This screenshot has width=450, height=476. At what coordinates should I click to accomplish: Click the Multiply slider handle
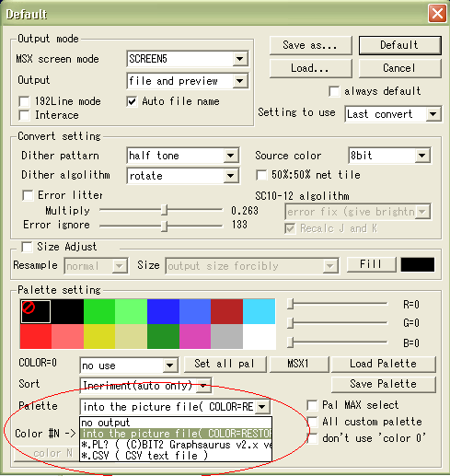tap(165, 210)
